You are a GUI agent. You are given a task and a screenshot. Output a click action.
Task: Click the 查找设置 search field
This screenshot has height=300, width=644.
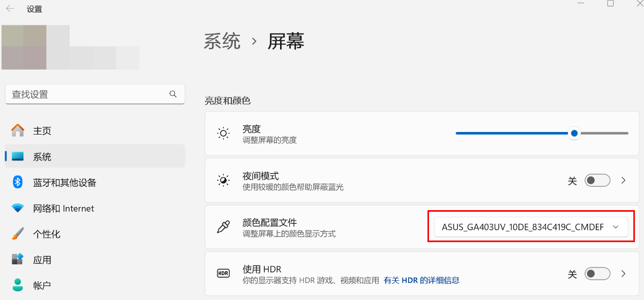(95, 94)
